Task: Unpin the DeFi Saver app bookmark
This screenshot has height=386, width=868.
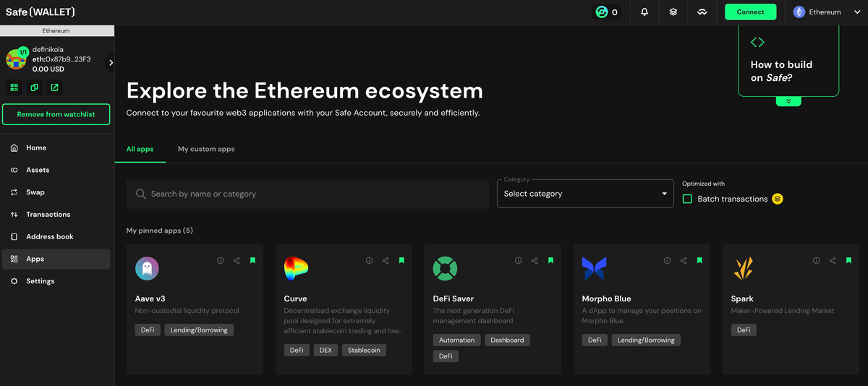Action: [550, 260]
